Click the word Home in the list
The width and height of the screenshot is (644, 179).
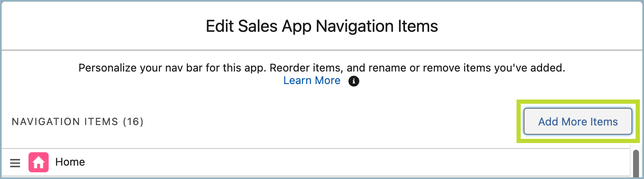point(70,162)
